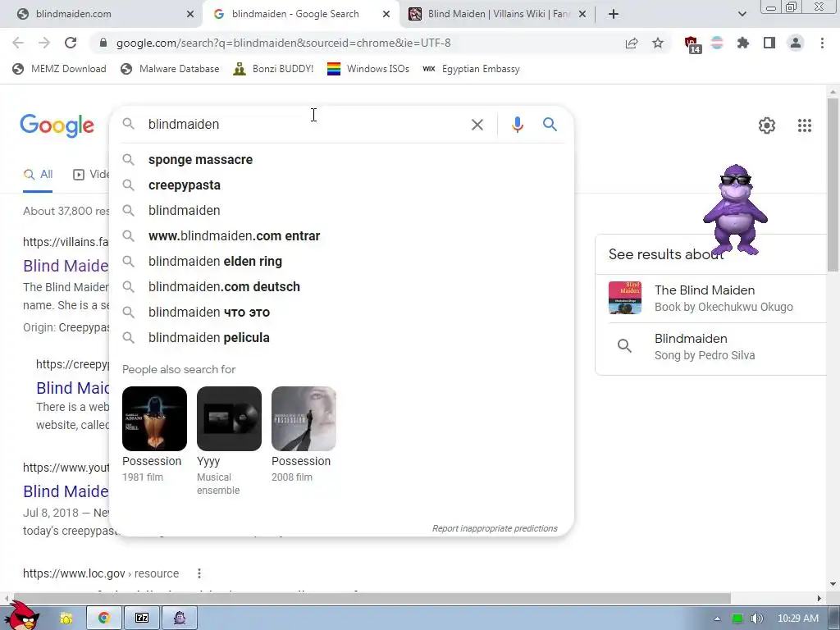This screenshot has height=630, width=840.
Task: Open Bonzi BUDDY! bookmark
Action: pyautogui.click(x=273, y=69)
